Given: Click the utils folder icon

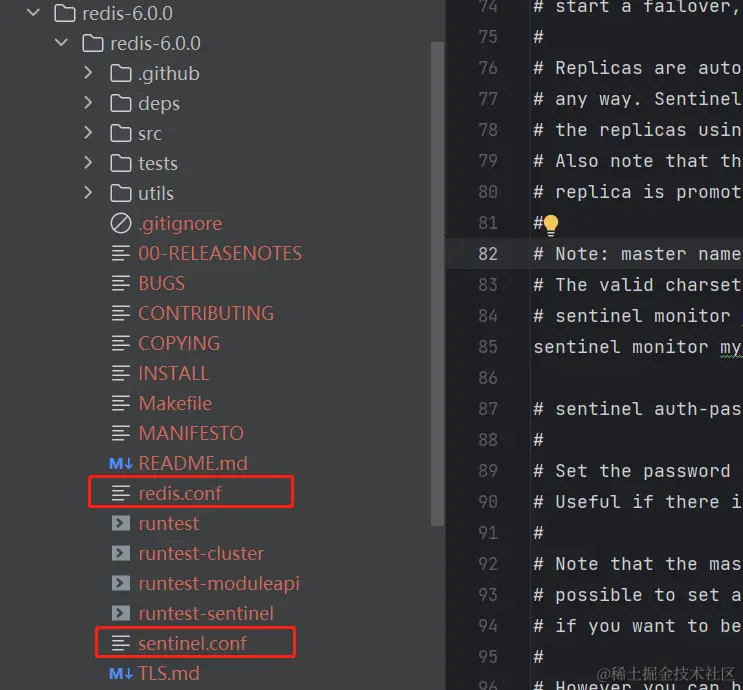Looking at the screenshot, I should coord(121,193).
